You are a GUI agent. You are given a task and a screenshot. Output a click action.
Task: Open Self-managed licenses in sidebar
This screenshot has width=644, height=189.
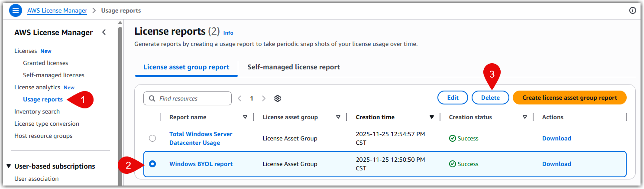[x=54, y=75]
